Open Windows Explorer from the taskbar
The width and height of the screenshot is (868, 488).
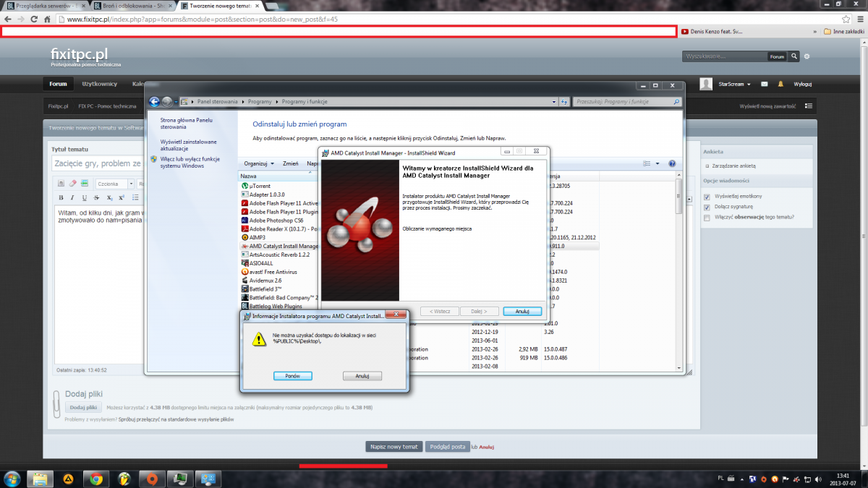pos(40,478)
